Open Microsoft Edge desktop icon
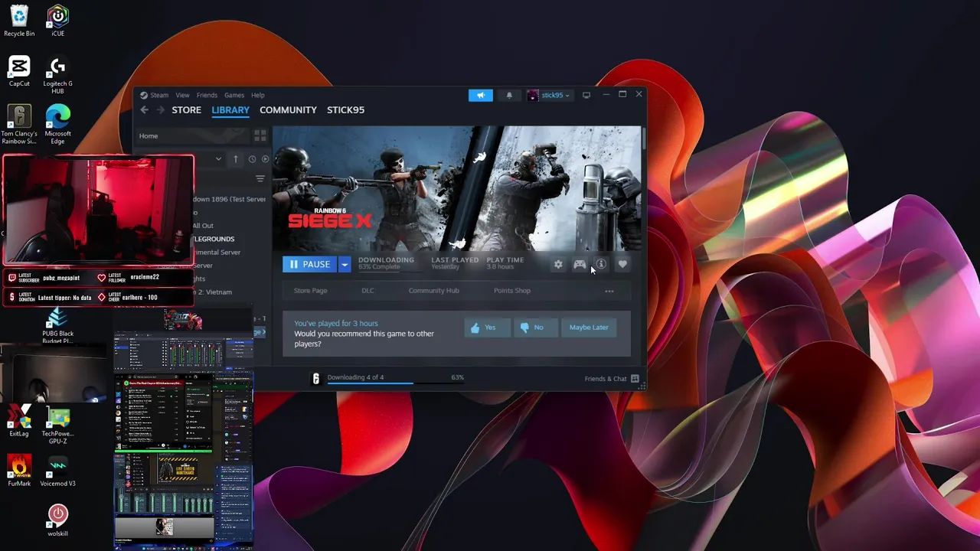Screen dimensions: 980x551 57,125
